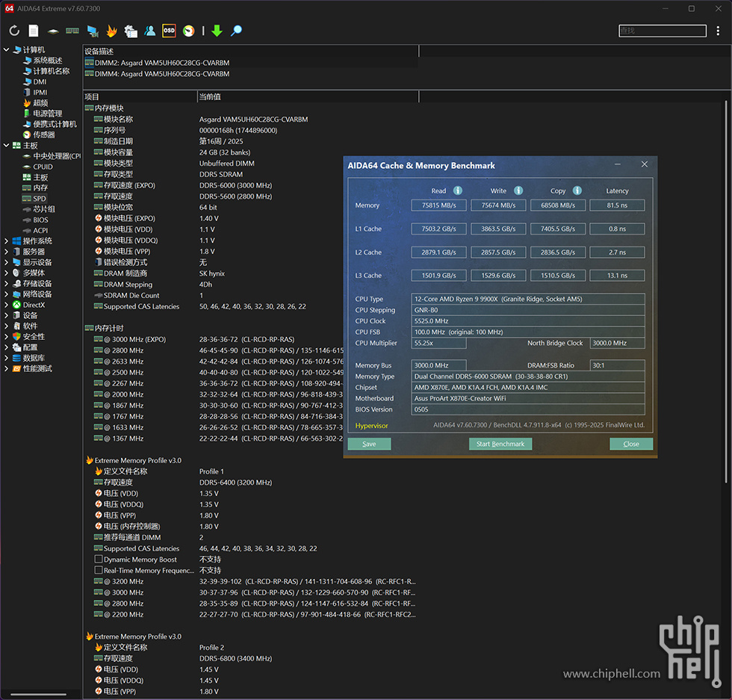The width and height of the screenshot is (732, 700).
Task: Click the main panel vertical scrollbar
Action: tap(726, 292)
